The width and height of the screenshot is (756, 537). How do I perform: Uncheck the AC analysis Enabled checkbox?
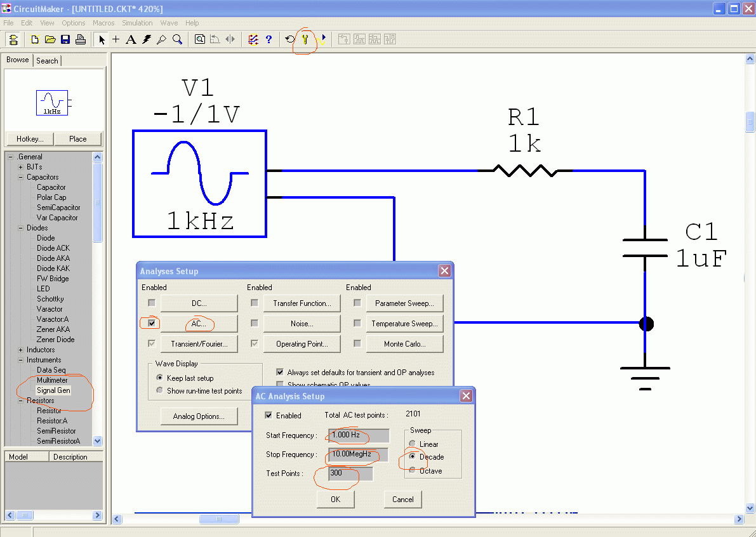click(x=152, y=323)
